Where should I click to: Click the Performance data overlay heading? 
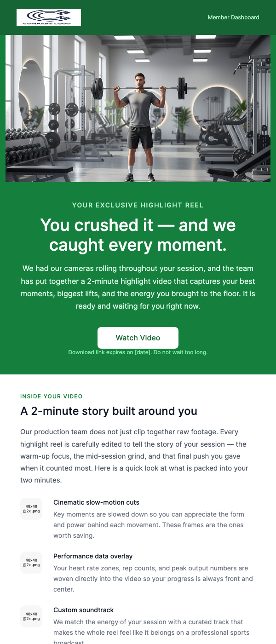click(93, 556)
